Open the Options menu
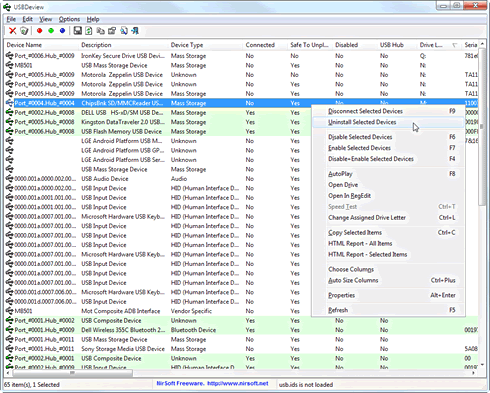The image size is (490, 393). pyautogui.click(x=69, y=19)
